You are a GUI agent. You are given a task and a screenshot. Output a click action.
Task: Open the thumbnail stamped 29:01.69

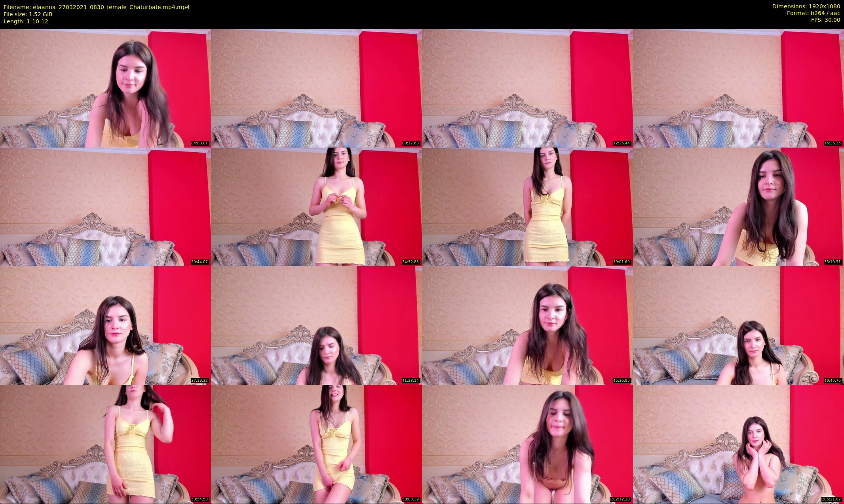point(527,207)
